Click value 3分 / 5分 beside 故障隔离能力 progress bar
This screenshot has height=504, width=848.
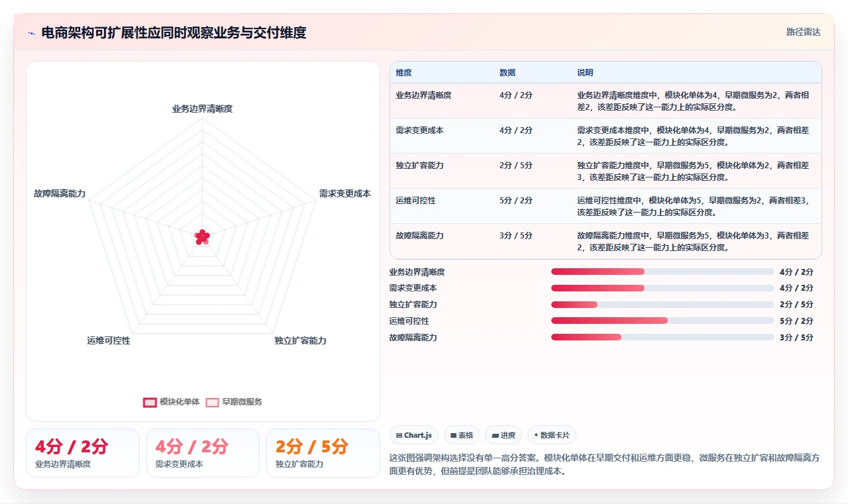pyautogui.click(x=796, y=337)
